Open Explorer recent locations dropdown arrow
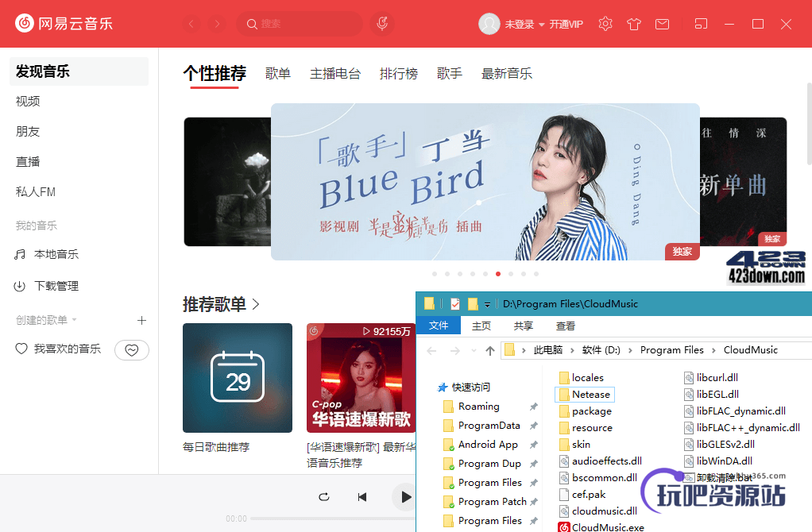812x532 pixels. [474, 350]
